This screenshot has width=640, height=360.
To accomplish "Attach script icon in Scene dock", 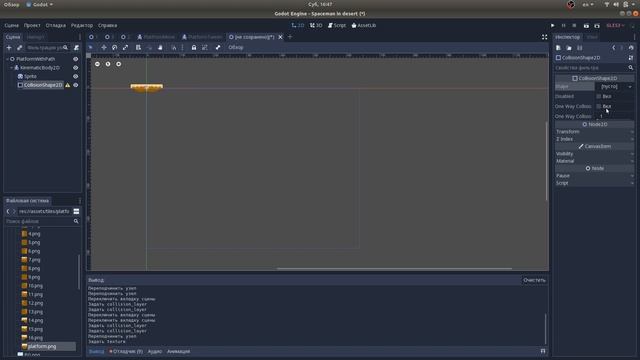I will point(76,48).
